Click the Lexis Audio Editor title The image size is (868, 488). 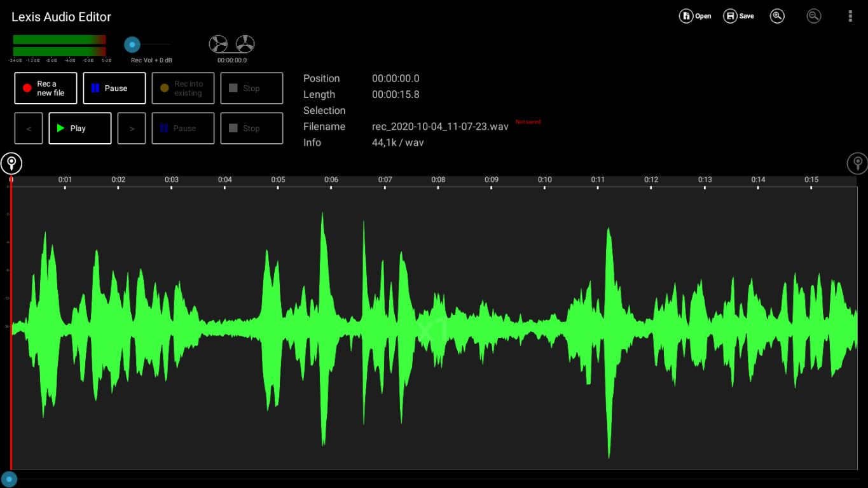coord(61,17)
